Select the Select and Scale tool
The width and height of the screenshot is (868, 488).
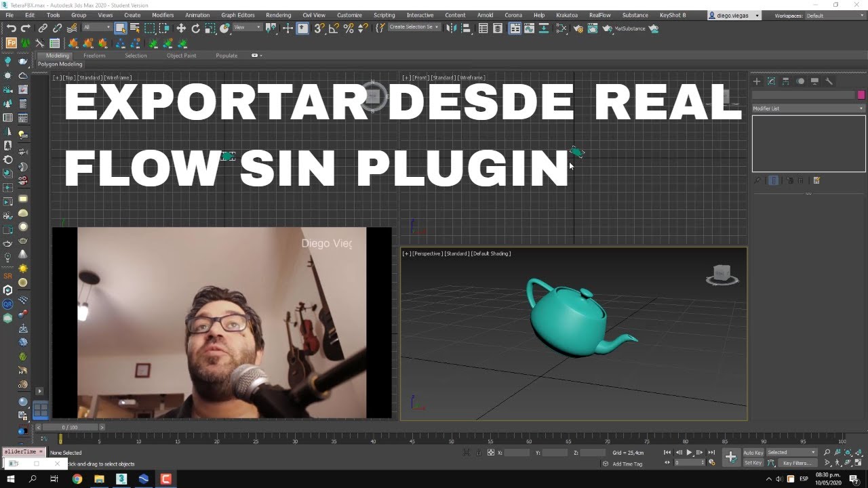[x=210, y=28]
